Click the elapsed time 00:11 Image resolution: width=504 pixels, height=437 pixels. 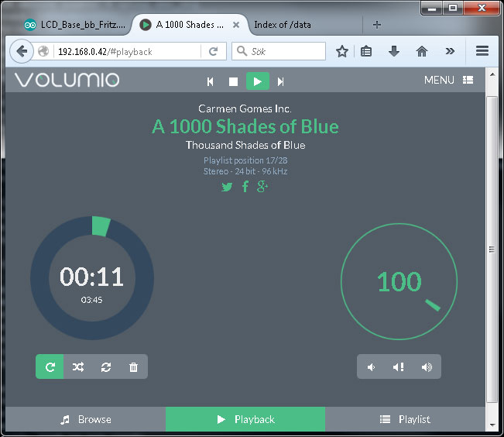(91, 277)
